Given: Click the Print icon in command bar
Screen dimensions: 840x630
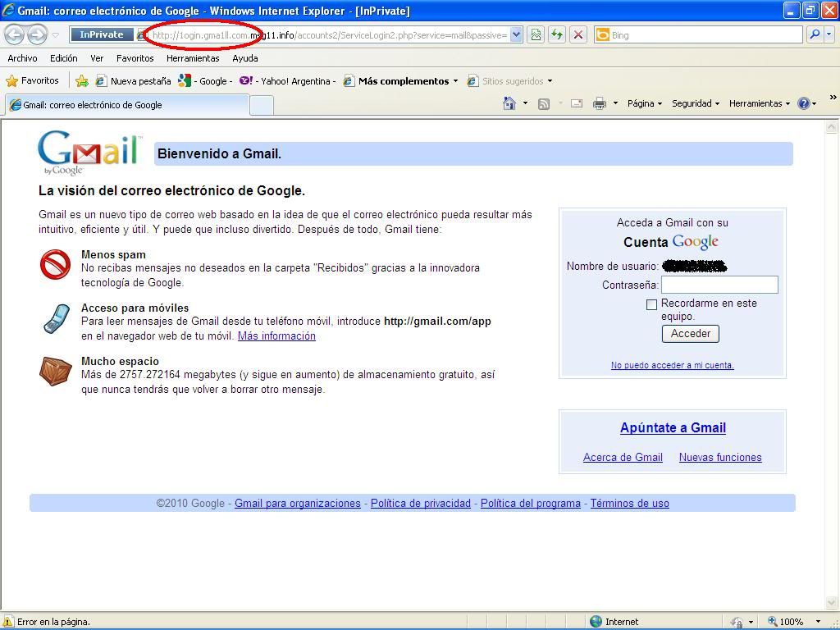Looking at the screenshot, I should [600, 103].
